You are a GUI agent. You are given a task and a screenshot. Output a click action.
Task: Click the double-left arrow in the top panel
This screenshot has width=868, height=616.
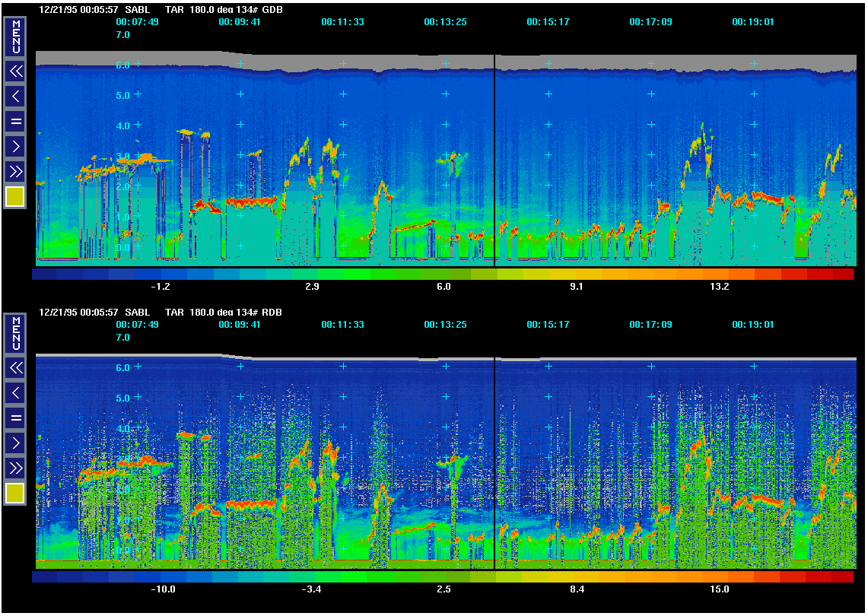coord(15,71)
